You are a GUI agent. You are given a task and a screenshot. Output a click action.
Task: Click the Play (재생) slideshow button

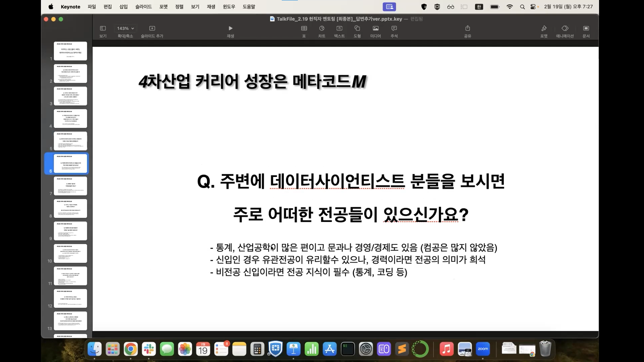click(230, 28)
